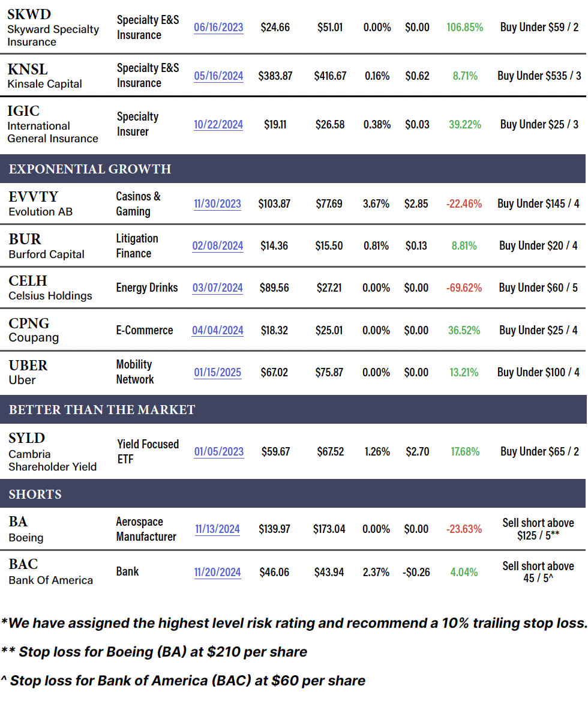Click the 03/07/2024 date link for Celsius
Image resolution: width=588 pixels, height=701 pixels.
click(218, 287)
